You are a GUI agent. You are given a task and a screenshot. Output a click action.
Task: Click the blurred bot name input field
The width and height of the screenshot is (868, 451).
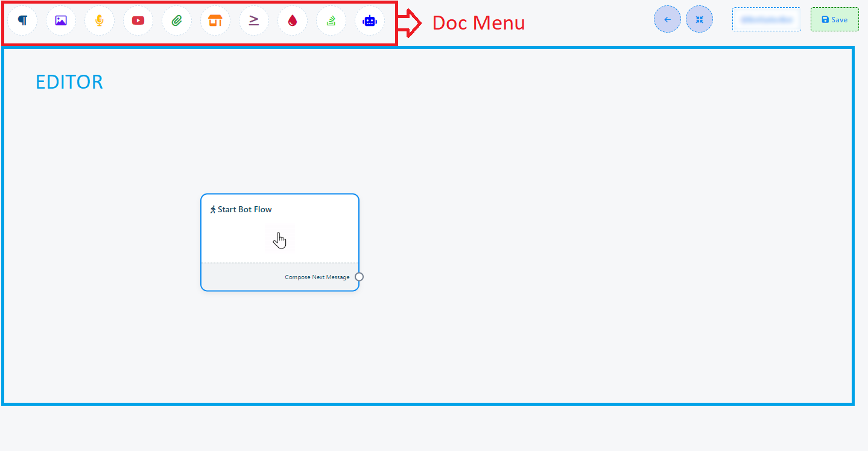coord(766,19)
